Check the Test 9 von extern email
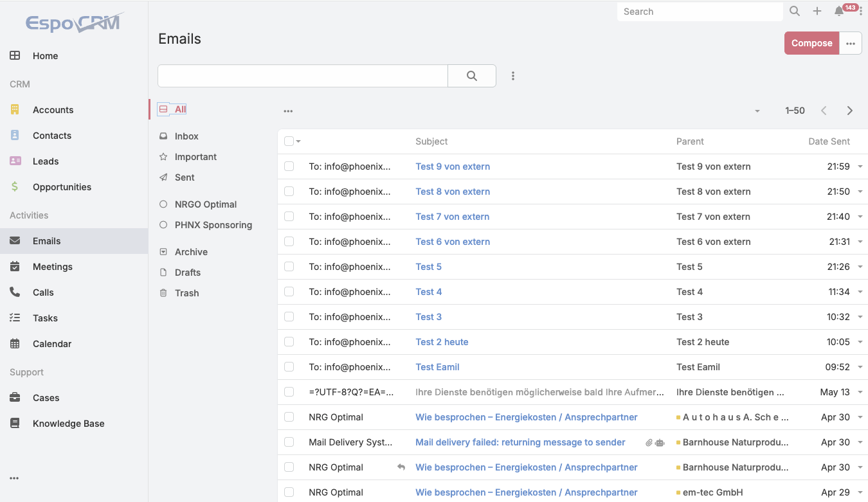 coord(289,166)
